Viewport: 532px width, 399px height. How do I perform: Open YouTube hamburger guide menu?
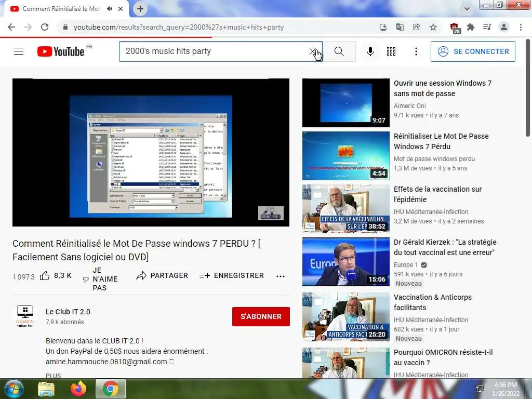coord(19,51)
